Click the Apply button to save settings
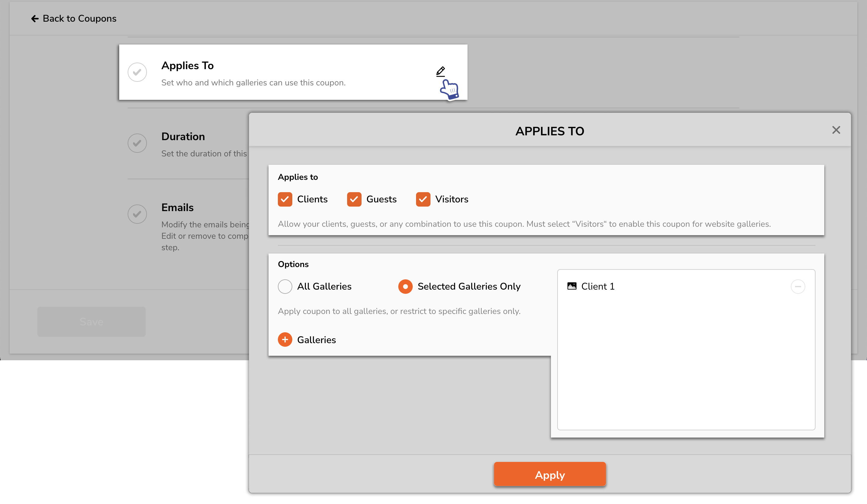Screen dimensions: 867x504 pos(550,475)
